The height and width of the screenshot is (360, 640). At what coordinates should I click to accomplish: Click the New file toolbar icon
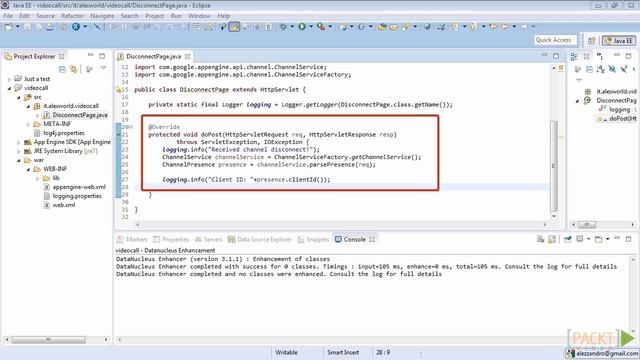(8, 27)
